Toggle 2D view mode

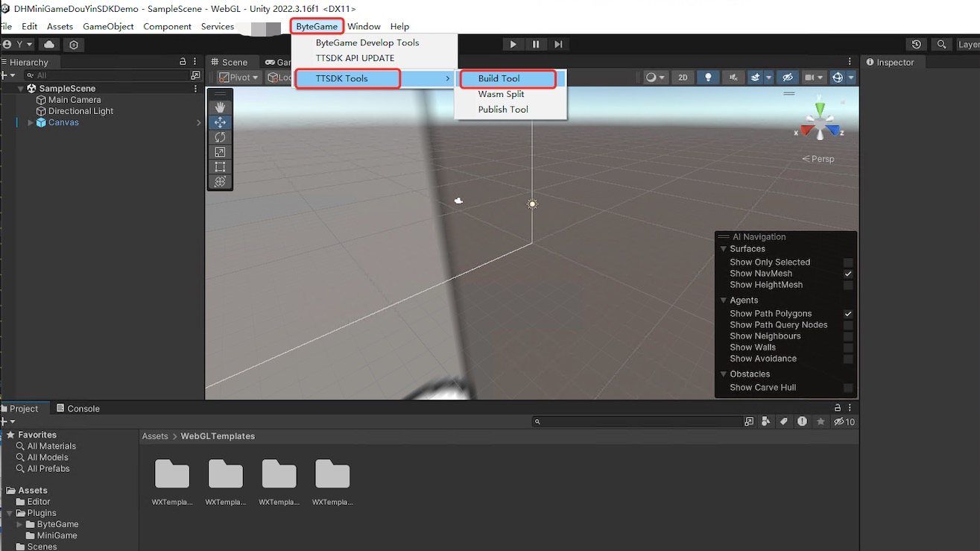(x=682, y=78)
